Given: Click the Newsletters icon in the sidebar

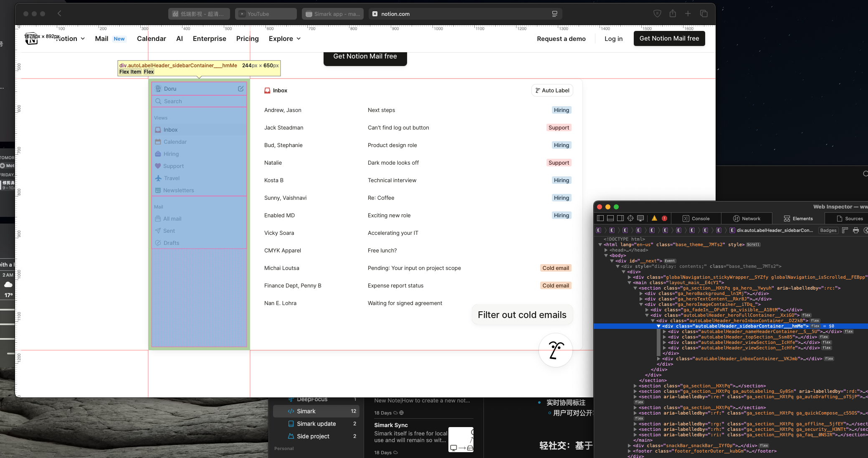Looking at the screenshot, I should pos(158,190).
